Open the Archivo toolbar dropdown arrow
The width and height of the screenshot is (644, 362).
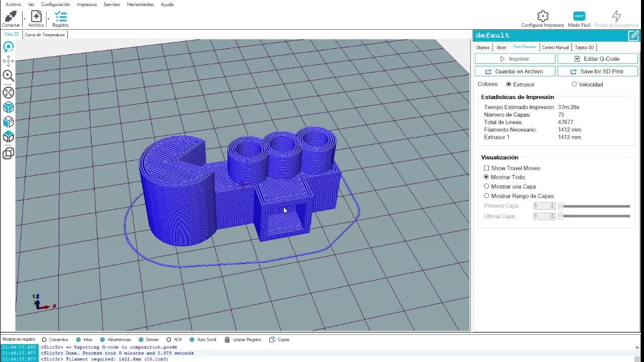click(x=48, y=19)
